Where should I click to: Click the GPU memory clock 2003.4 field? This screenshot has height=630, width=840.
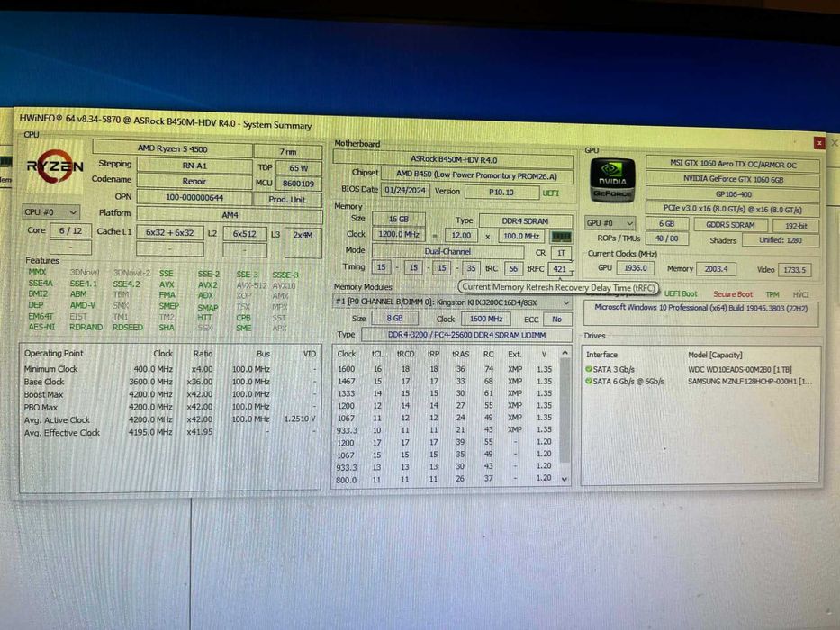717,269
